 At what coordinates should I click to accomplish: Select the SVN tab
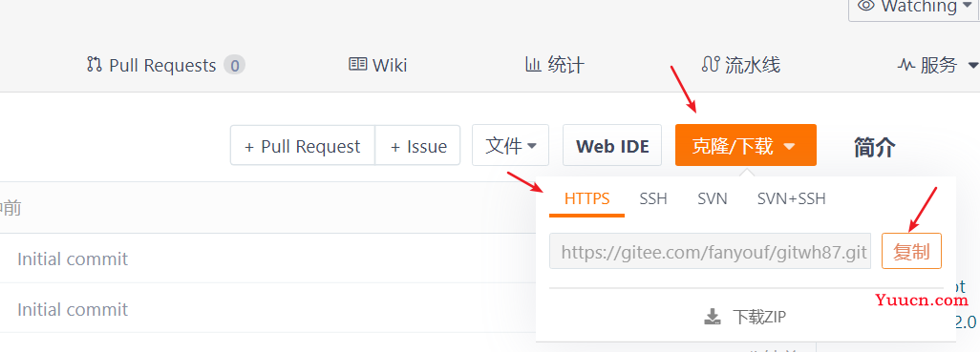[x=713, y=199]
